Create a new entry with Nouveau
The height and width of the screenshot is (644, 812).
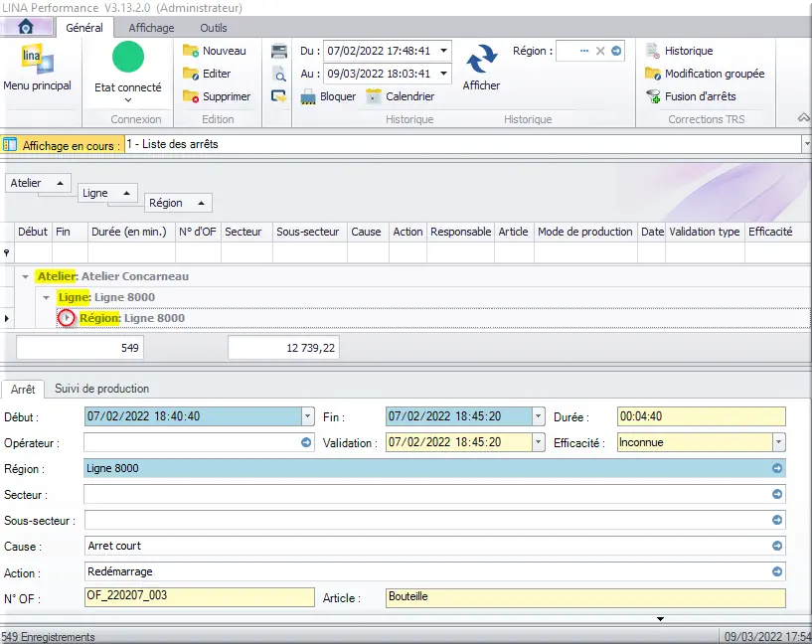[x=215, y=51]
